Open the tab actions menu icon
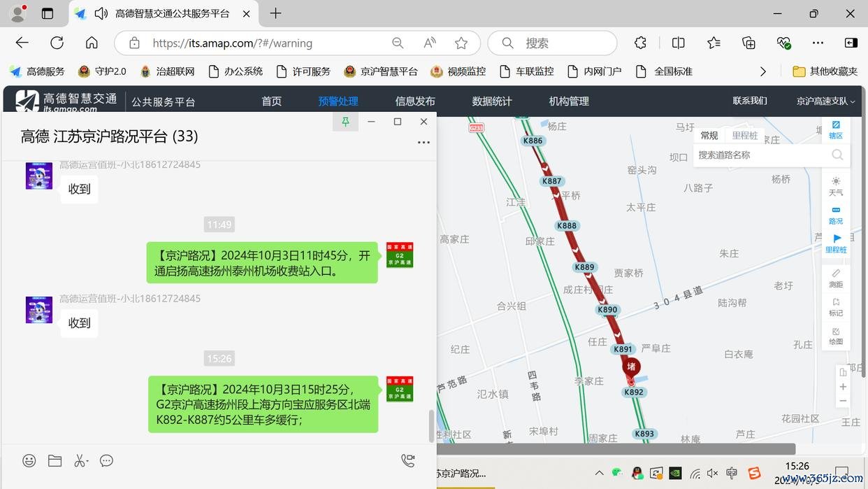The image size is (868, 489). [x=48, y=14]
